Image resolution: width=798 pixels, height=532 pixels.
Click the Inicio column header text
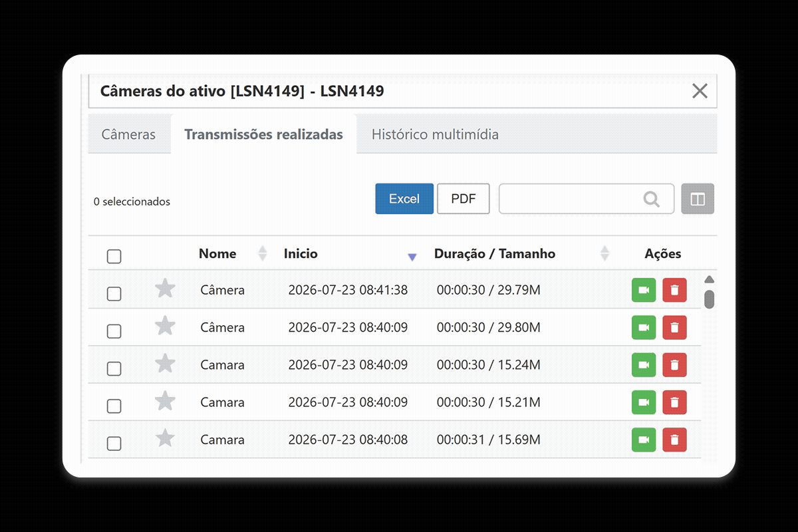[301, 253]
